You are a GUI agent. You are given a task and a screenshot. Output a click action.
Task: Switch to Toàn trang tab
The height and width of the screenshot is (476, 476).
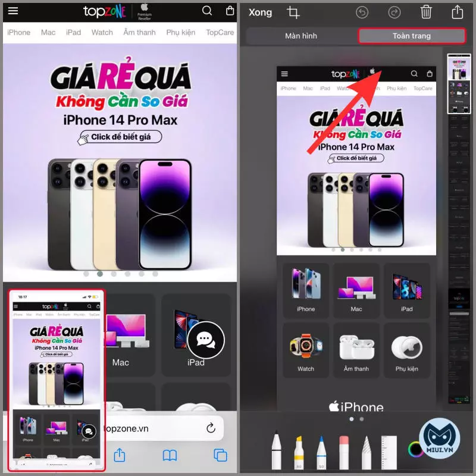(412, 36)
